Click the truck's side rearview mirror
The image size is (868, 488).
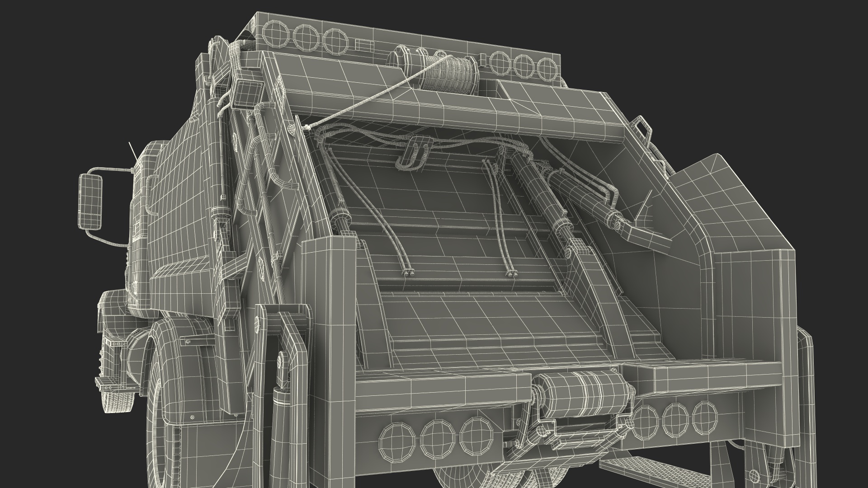click(x=91, y=202)
